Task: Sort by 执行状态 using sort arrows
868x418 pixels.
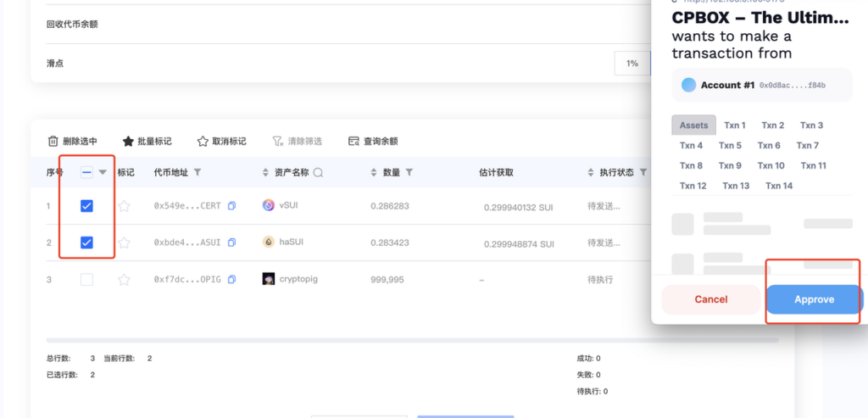Action: 591,173
